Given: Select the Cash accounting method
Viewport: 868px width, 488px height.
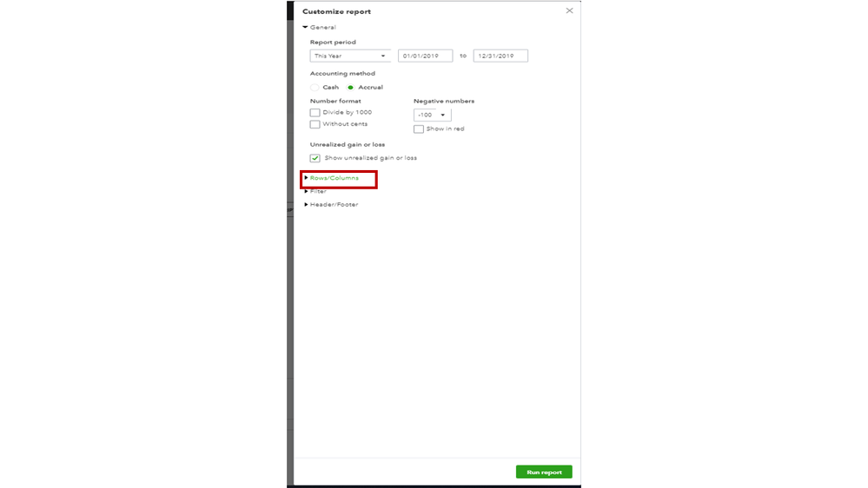Looking at the screenshot, I should point(315,88).
